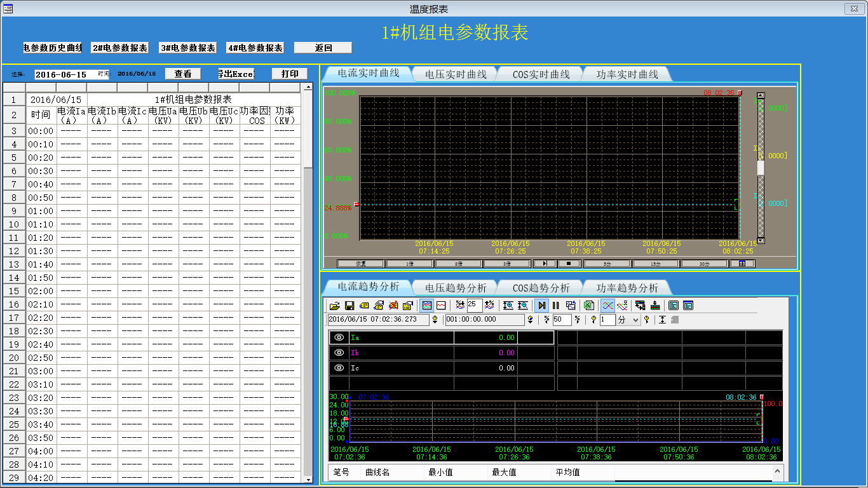Open 4#电参数报表 button
This screenshot has width=868, height=488.
click(x=255, y=48)
